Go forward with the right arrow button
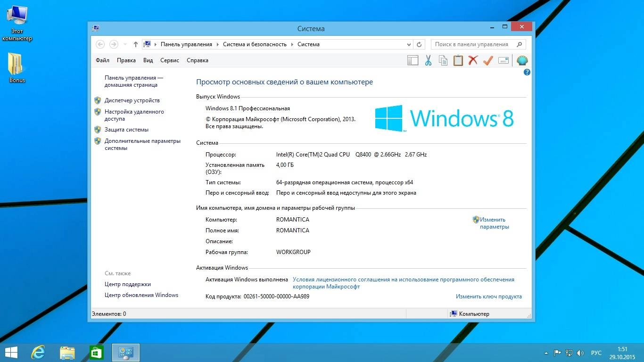 pos(113,44)
